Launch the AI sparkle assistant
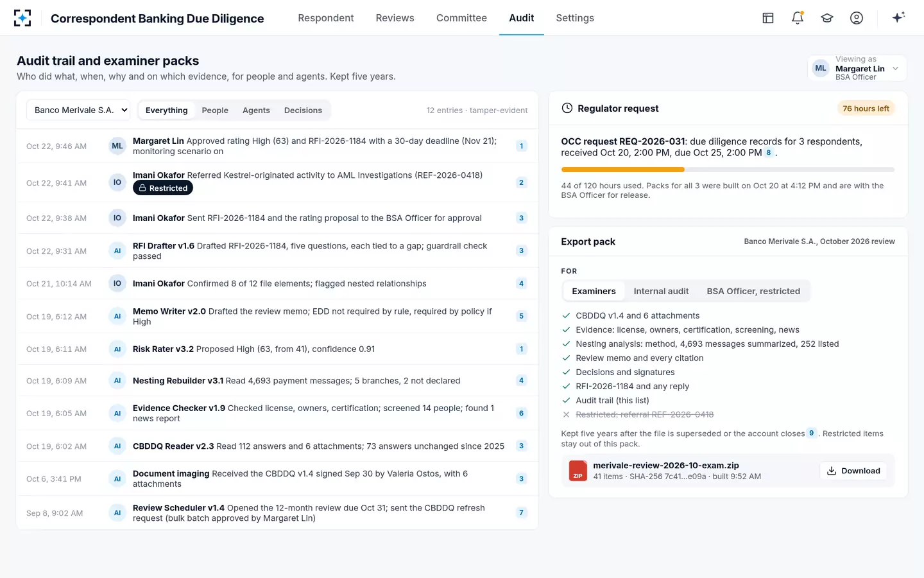924x578 pixels. (x=898, y=17)
